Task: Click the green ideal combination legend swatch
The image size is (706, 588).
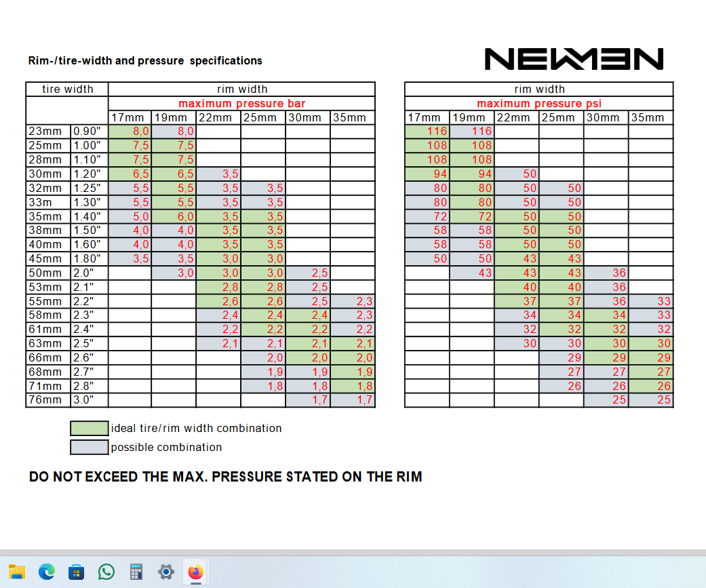Action: [x=89, y=428]
